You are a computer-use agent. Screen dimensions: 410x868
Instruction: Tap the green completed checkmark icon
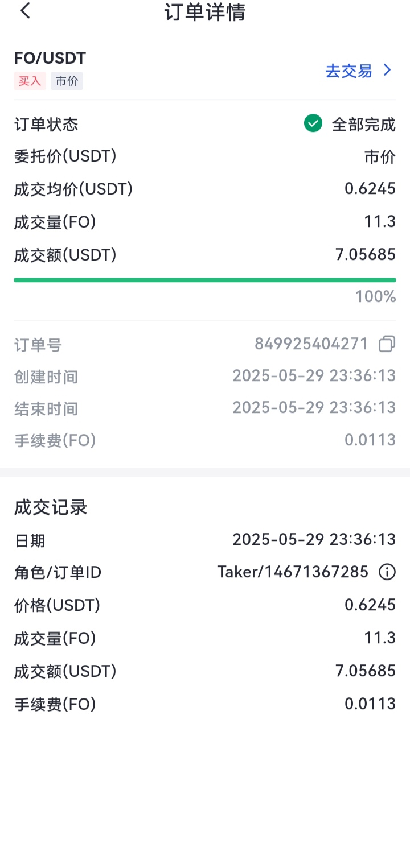[x=313, y=123]
